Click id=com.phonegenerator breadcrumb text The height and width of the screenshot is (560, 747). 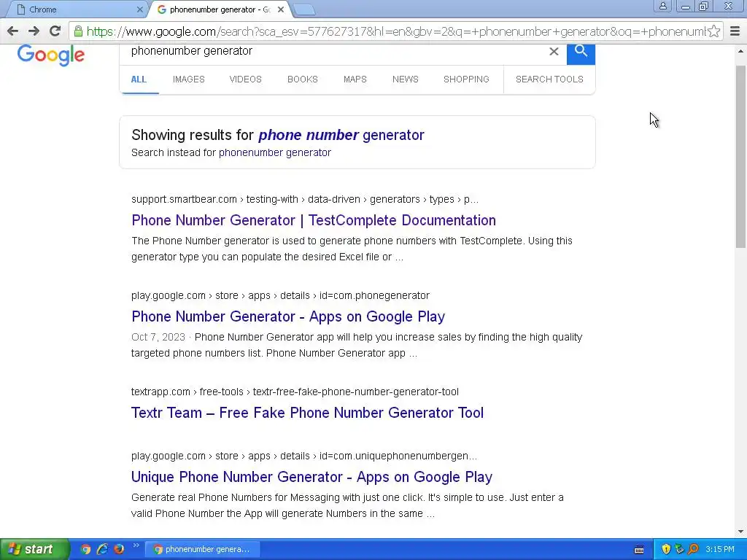click(374, 296)
